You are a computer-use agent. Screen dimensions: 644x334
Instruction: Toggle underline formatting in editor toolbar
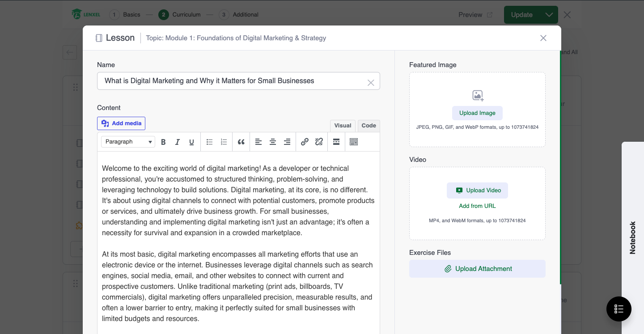click(x=191, y=142)
